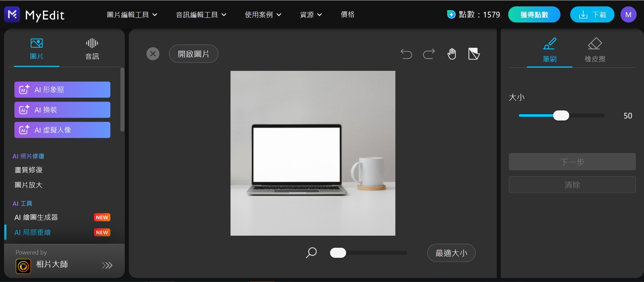The width and height of the screenshot is (644, 282).
Task: Close the current image with X button
Action: [153, 54]
